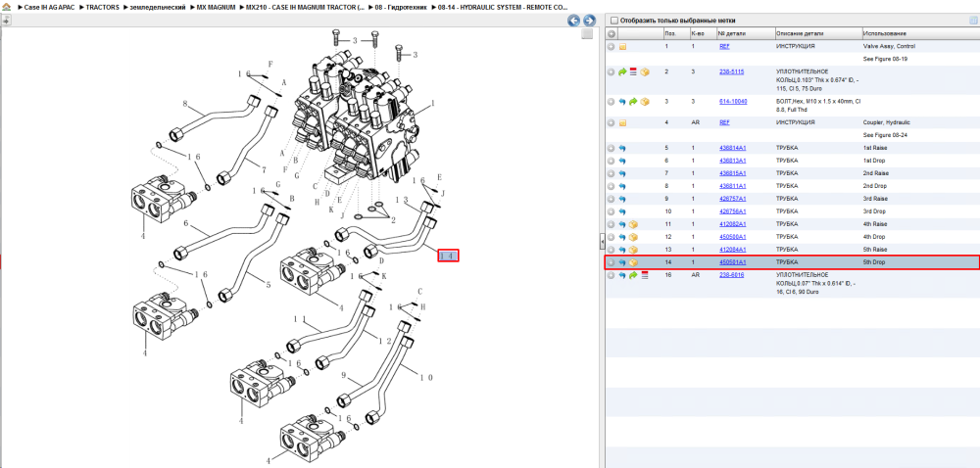Click the blue arrow icon for part 438815A1

click(622, 173)
